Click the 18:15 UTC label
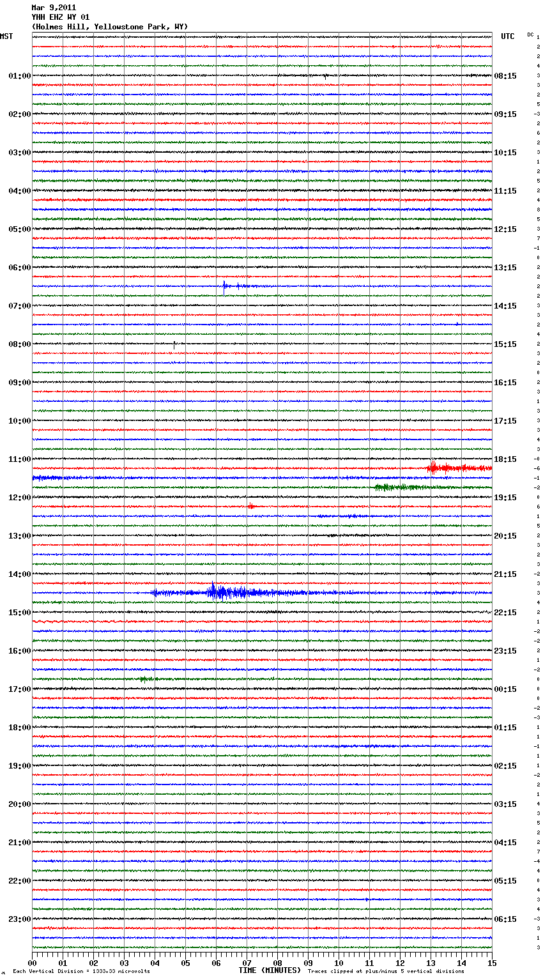This screenshot has width=543, height=980. click(x=505, y=459)
